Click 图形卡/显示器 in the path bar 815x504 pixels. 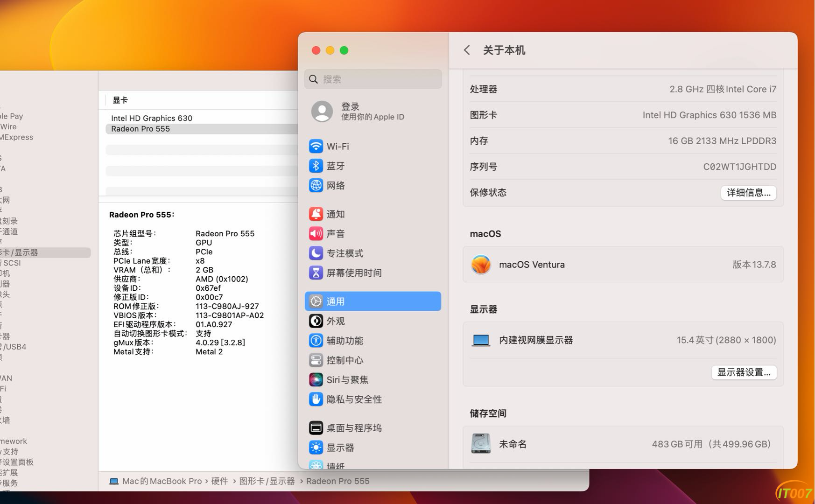[x=267, y=481]
